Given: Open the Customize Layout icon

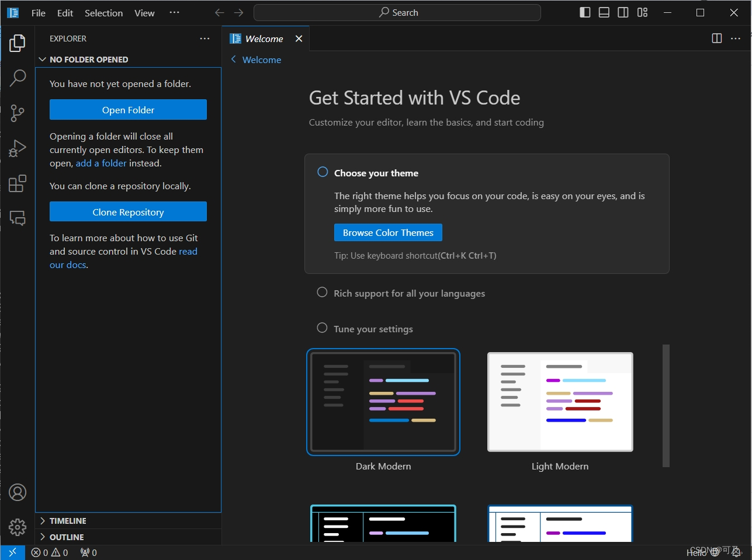Looking at the screenshot, I should [x=643, y=12].
